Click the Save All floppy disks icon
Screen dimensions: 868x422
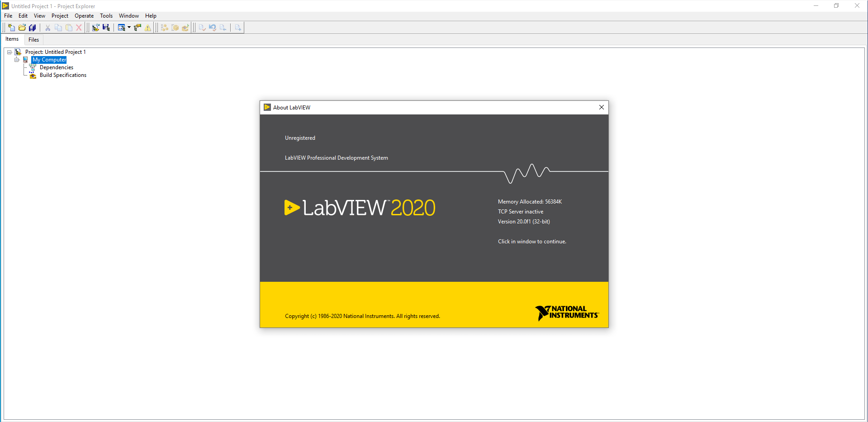(x=32, y=28)
